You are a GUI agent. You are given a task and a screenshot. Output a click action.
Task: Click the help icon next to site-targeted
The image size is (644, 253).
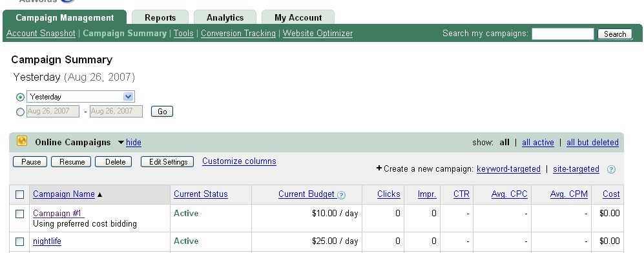click(x=611, y=169)
